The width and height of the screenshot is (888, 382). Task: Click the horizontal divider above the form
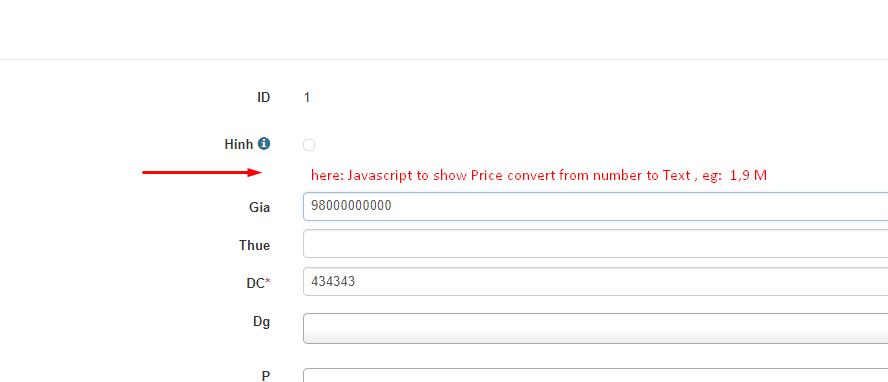coord(444,59)
